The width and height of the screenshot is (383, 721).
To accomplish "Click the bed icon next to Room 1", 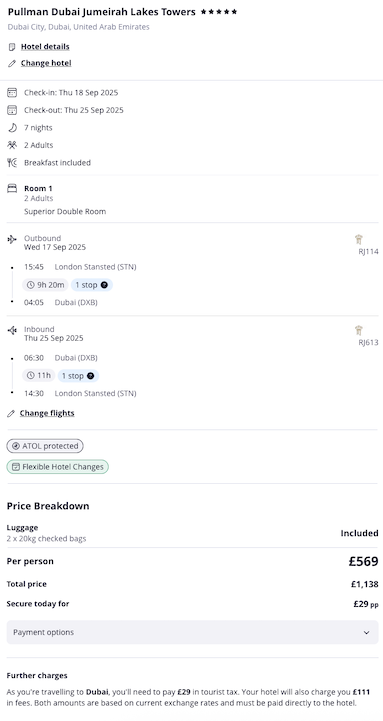I will [12, 189].
